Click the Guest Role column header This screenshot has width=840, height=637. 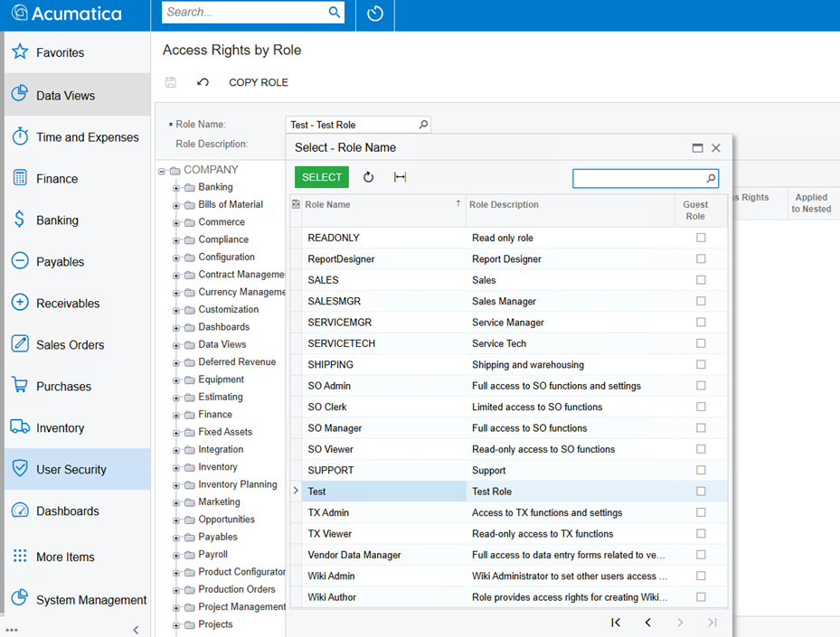(695, 211)
